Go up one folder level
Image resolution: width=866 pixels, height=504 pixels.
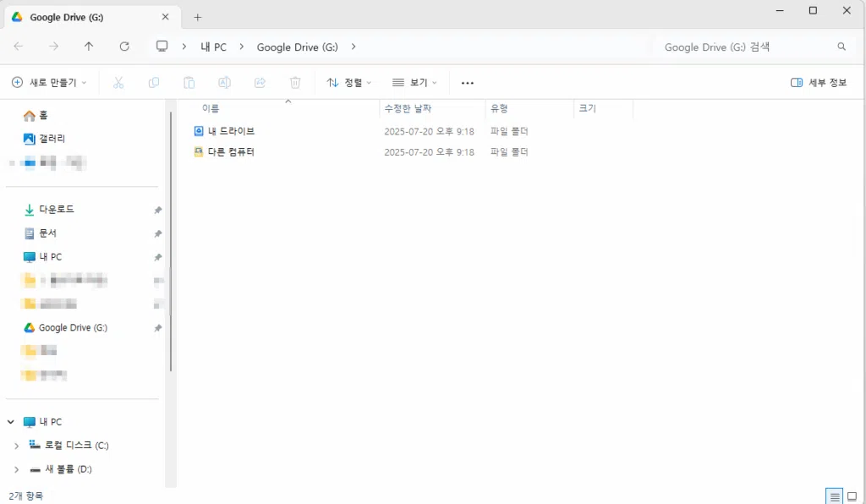point(89,47)
